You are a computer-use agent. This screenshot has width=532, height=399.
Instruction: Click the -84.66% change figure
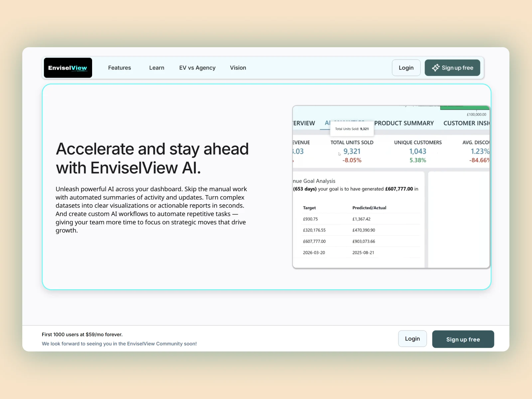(479, 160)
